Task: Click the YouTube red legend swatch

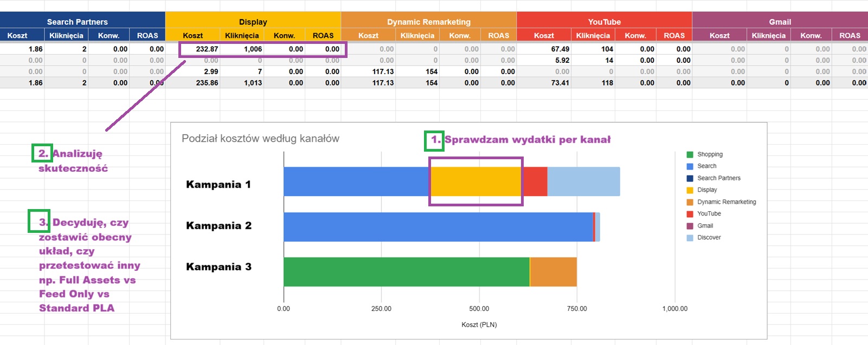Action: coord(690,214)
